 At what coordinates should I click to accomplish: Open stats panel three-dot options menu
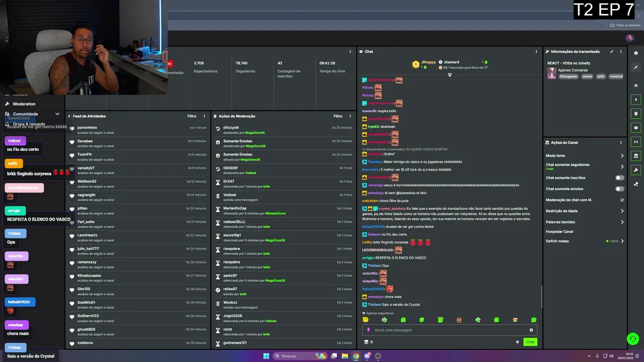coord(350,51)
